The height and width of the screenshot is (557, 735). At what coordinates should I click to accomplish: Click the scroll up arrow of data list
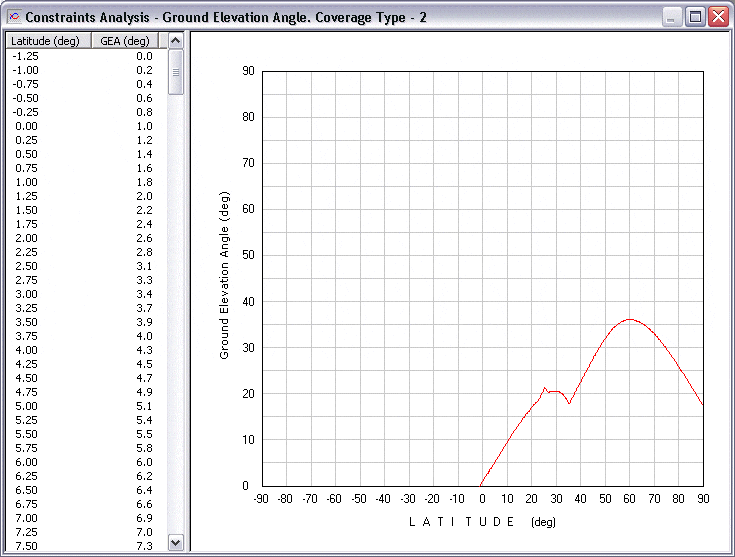pos(176,41)
